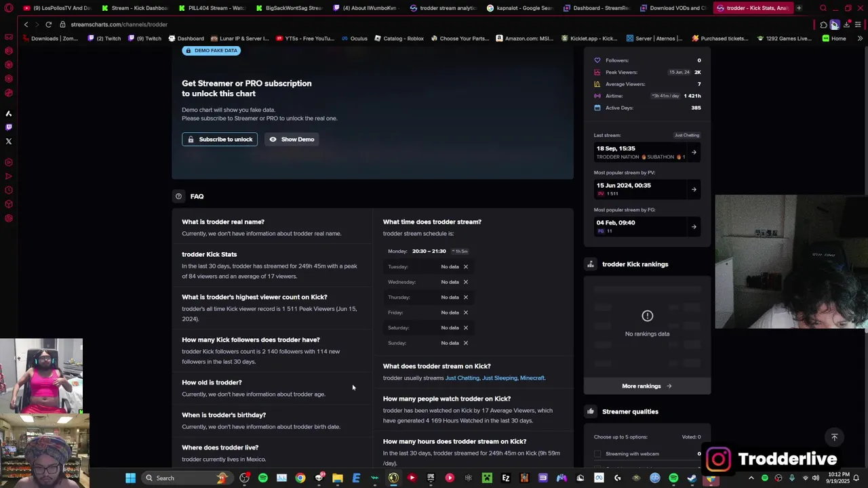The height and width of the screenshot is (488, 868).
Task: Open a new browser tab
Action: tap(799, 8)
